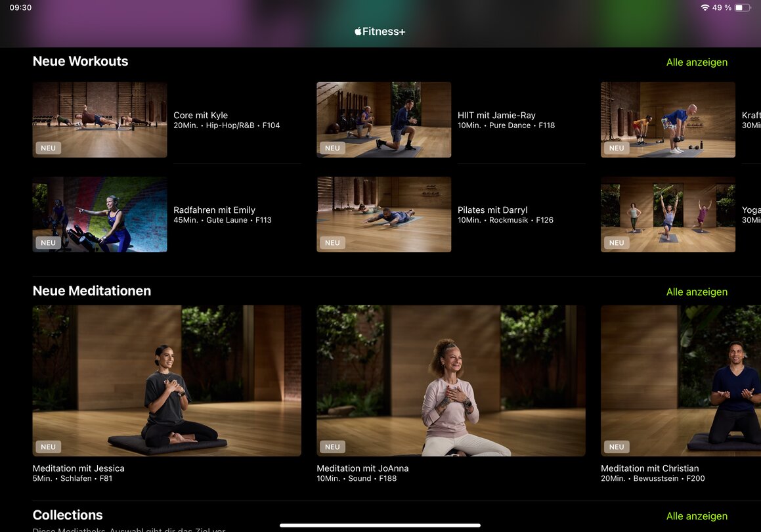Tap the battery indicator icon
The width and height of the screenshot is (761, 532).
click(742, 8)
